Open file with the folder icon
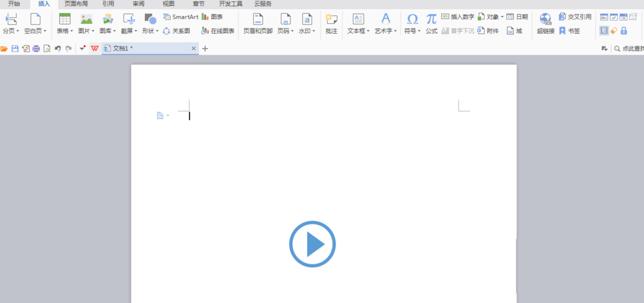This screenshot has width=644, height=303. click(4, 48)
